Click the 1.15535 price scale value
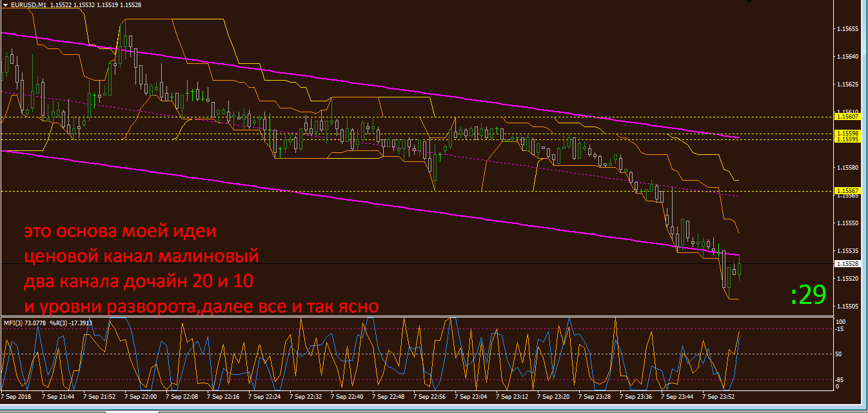The image size is (868, 413). 847,251
